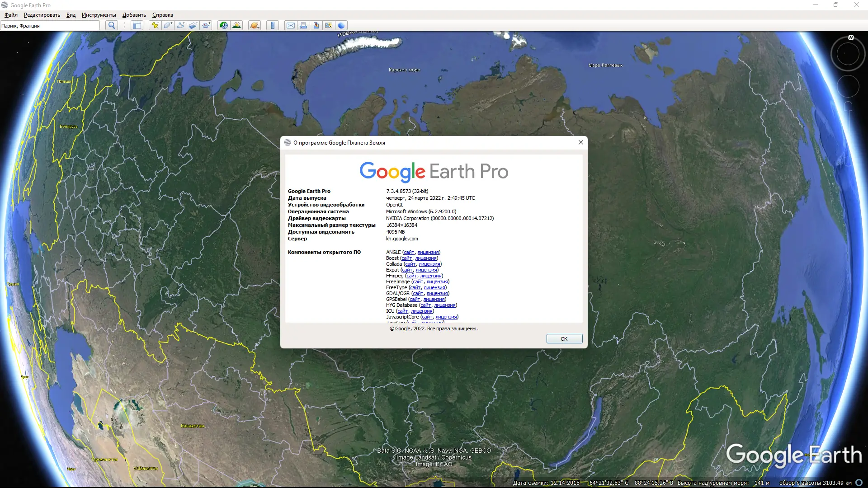This screenshot has width=868, height=488.
Task: Click the search magnifier button
Action: click(x=112, y=26)
